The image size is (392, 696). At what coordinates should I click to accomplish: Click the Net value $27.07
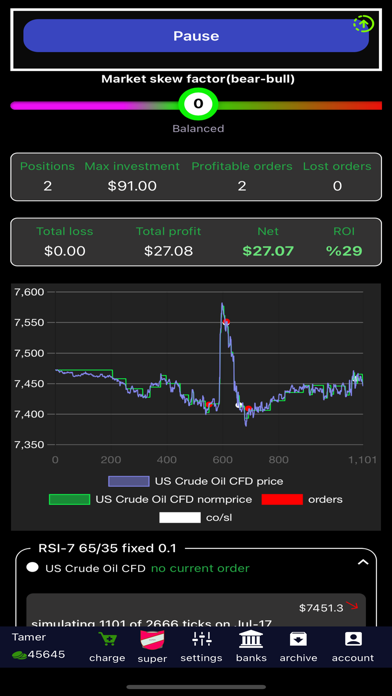click(x=268, y=251)
